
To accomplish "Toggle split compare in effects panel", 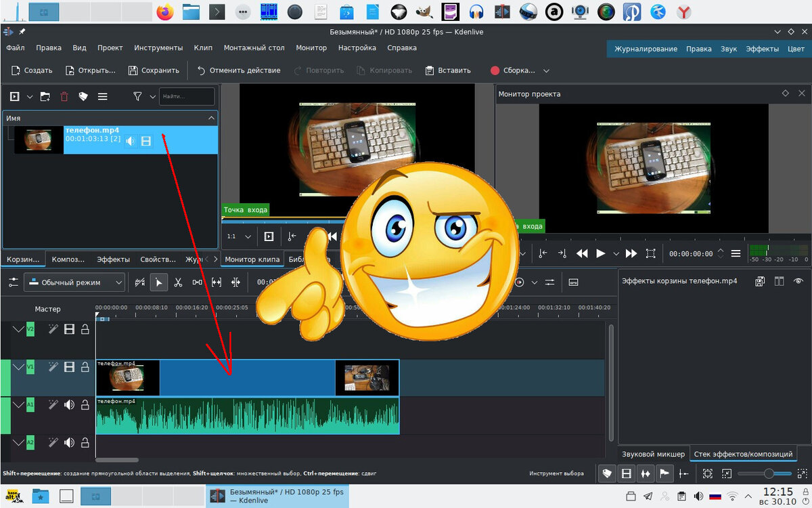I will pyautogui.click(x=779, y=281).
